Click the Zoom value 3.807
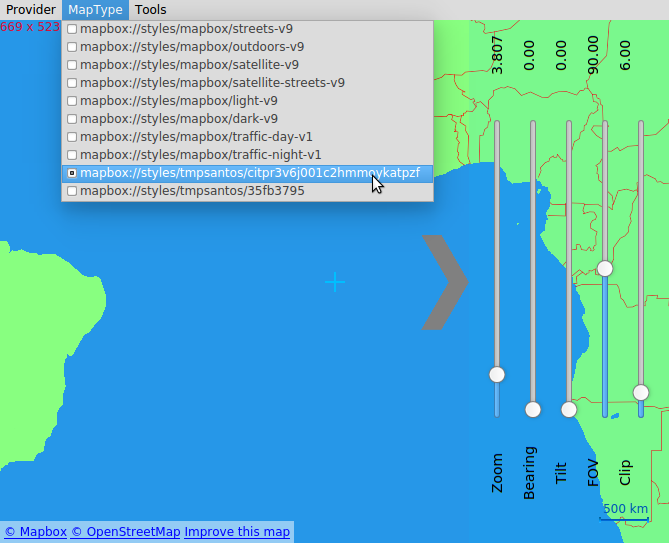Screen dimensions: 669x543 (x=497, y=55)
